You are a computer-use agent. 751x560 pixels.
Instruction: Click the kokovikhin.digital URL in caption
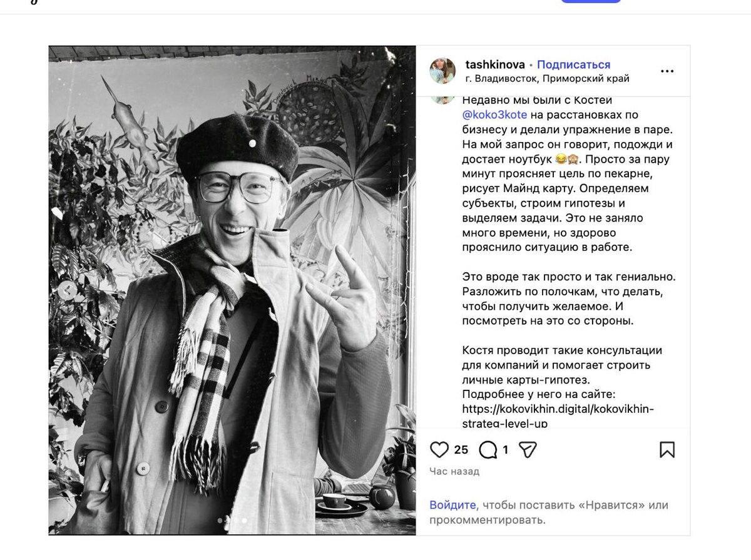[x=558, y=416]
